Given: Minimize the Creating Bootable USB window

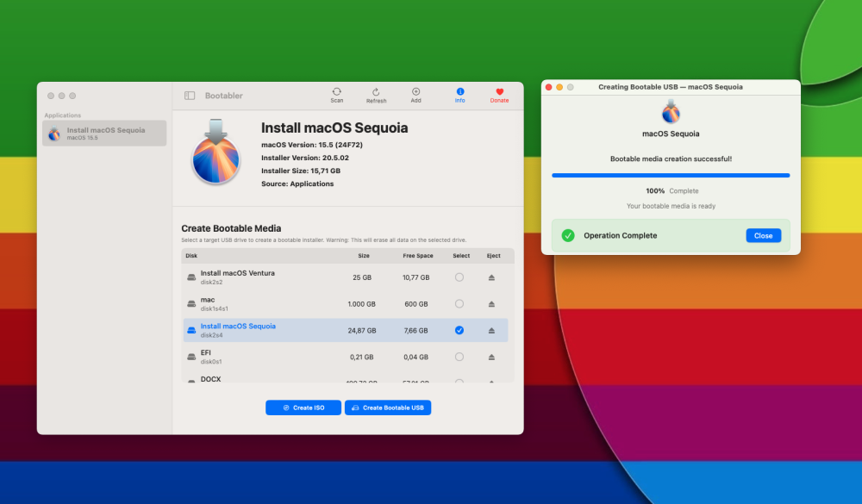Looking at the screenshot, I should [x=559, y=87].
